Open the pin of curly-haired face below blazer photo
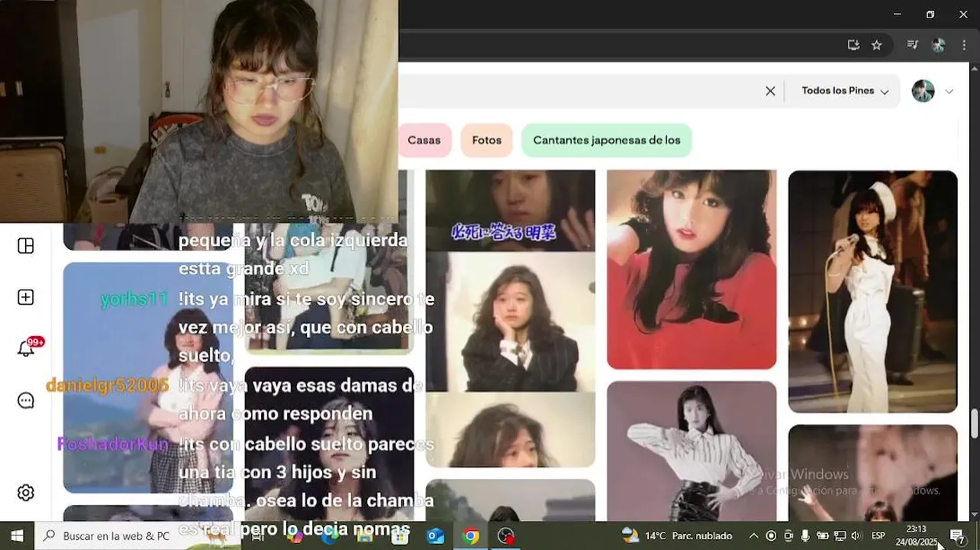Screen dimensions: 980x550 pyautogui.click(x=511, y=429)
